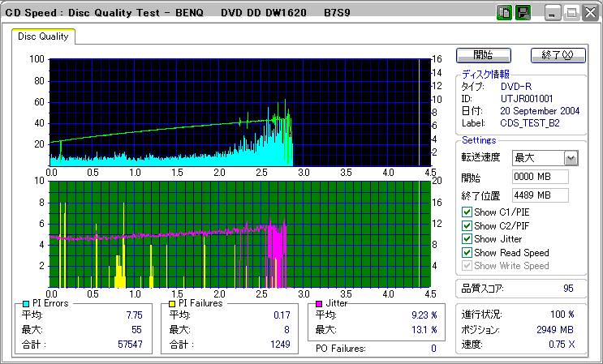
Task: Click the copy-to-clipboard icon in title bar
Action: coord(504,13)
